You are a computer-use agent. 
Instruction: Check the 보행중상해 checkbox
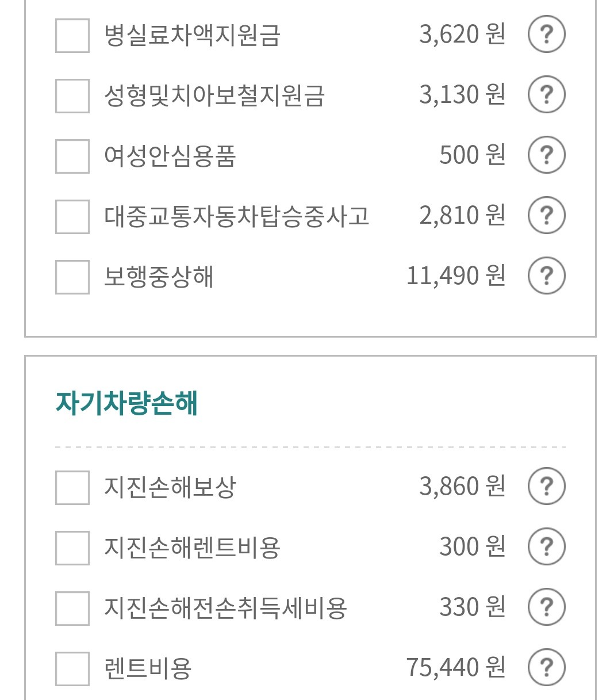click(72, 277)
